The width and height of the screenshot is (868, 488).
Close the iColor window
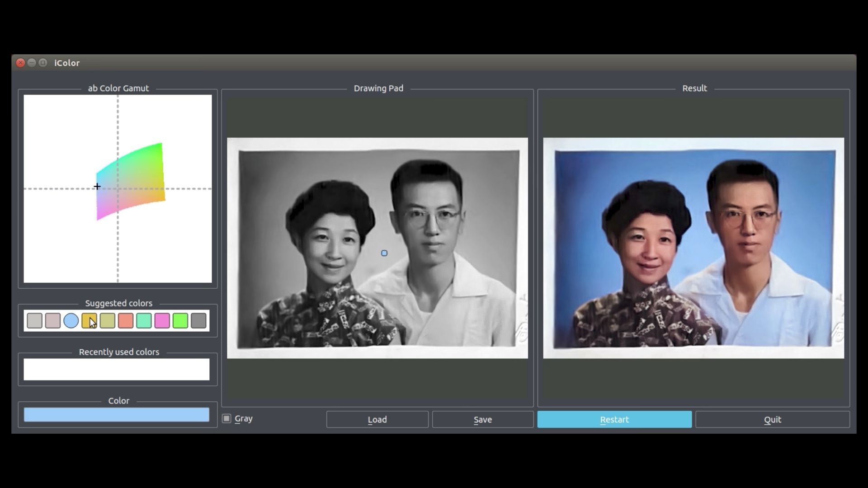tap(20, 63)
